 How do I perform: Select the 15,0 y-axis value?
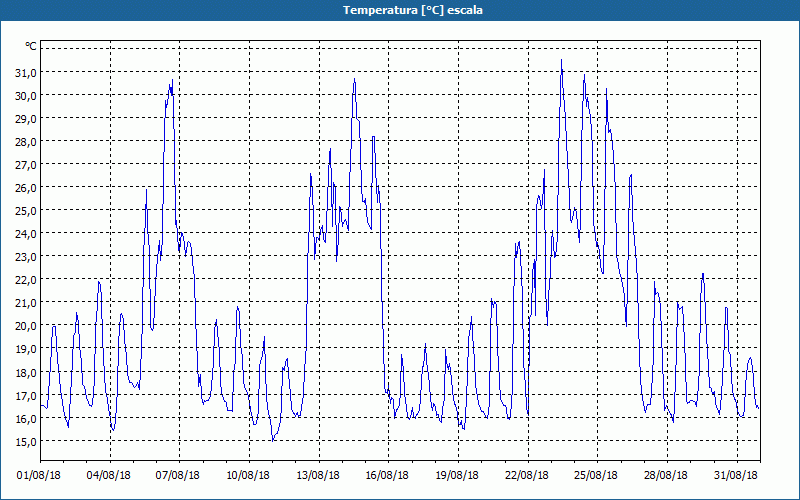coord(26,441)
